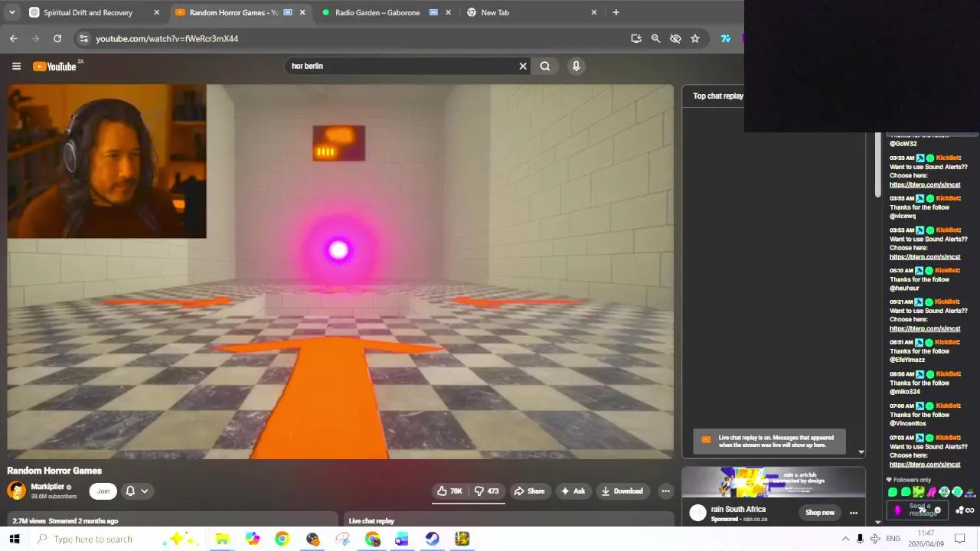Focus the YouTube search box
Image resolution: width=980 pixels, height=551 pixels.
[x=402, y=66]
